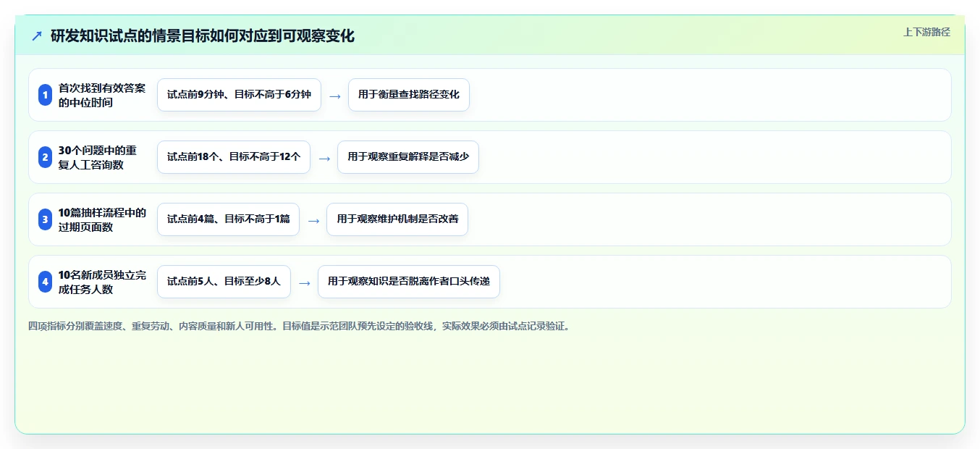This screenshot has height=449, width=980.
Task: Click the arrow before 用于衡量查找路径变化
Action: click(334, 96)
